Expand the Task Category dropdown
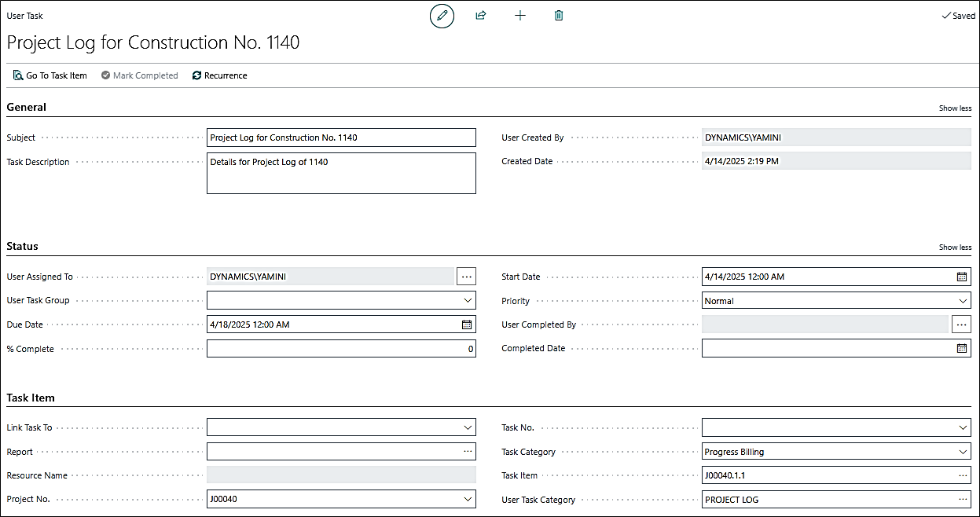Viewport: 980px width, 517px height. point(963,452)
